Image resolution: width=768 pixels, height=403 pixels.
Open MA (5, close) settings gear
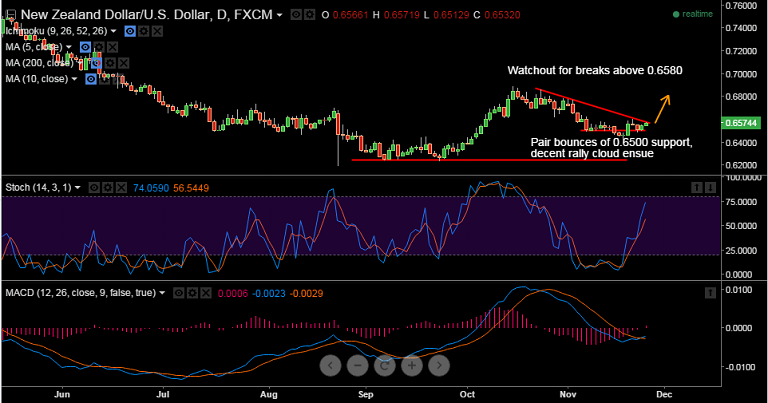click(x=99, y=47)
